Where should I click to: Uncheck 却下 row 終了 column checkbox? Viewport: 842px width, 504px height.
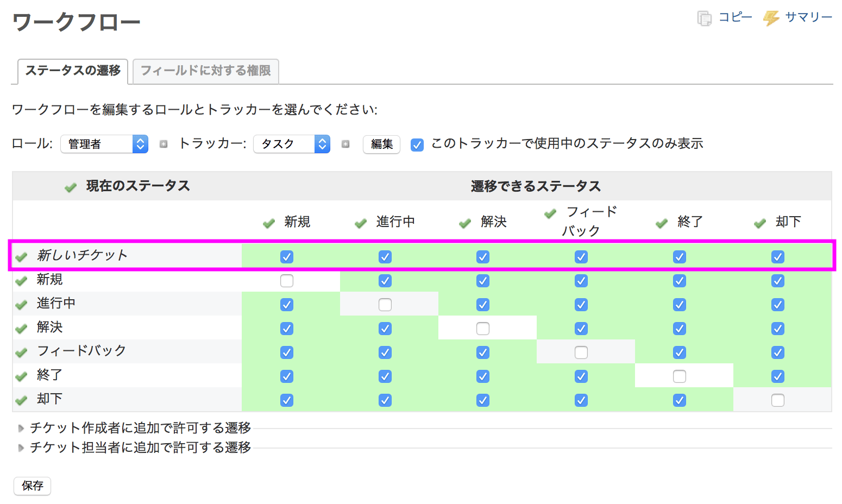680,400
